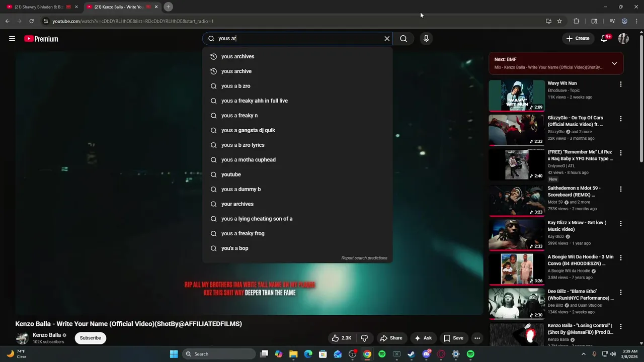This screenshot has width=644, height=362.
Task: Click the Ask button
Action: (x=423, y=338)
